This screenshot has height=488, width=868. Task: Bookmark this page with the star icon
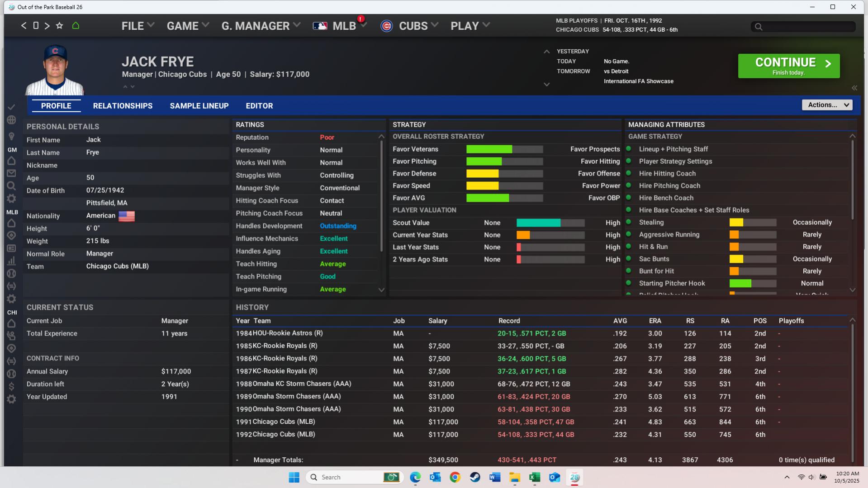(x=59, y=26)
